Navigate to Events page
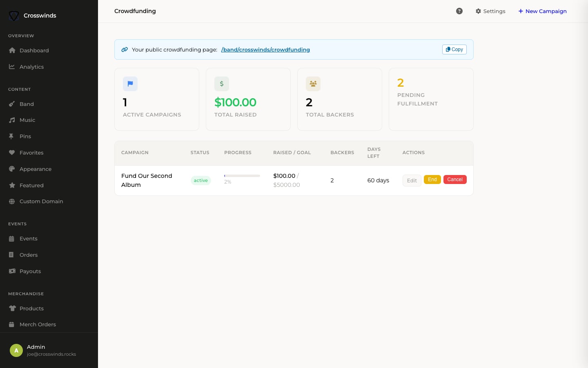The height and width of the screenshot is (368, 588). (x=49, y=239)
